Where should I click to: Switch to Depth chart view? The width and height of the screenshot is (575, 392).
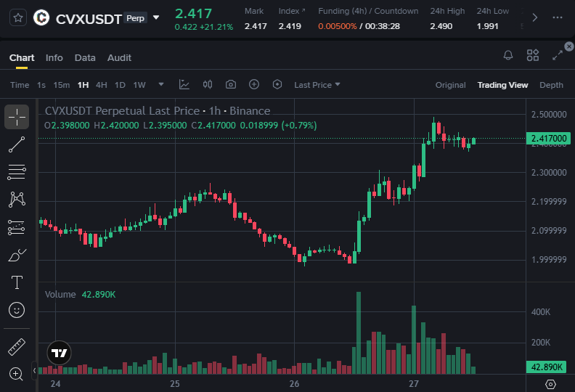tap(551, 85)
